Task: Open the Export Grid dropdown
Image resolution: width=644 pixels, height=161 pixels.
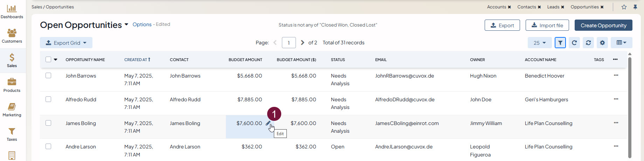Action: 66,43
